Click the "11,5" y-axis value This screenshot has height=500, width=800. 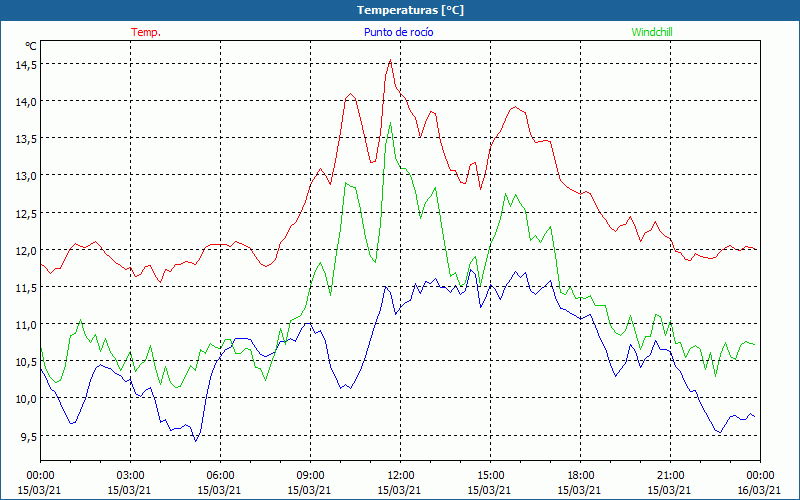28,288
